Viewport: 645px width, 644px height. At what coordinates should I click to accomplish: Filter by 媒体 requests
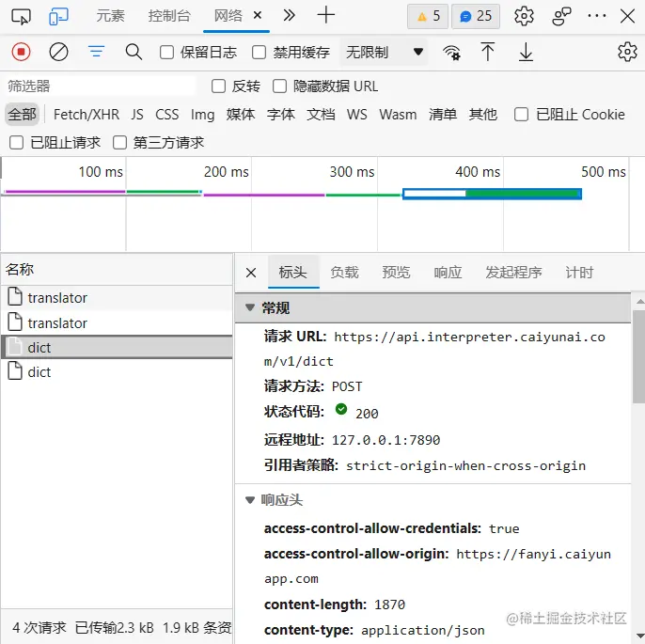coord(241,115)
